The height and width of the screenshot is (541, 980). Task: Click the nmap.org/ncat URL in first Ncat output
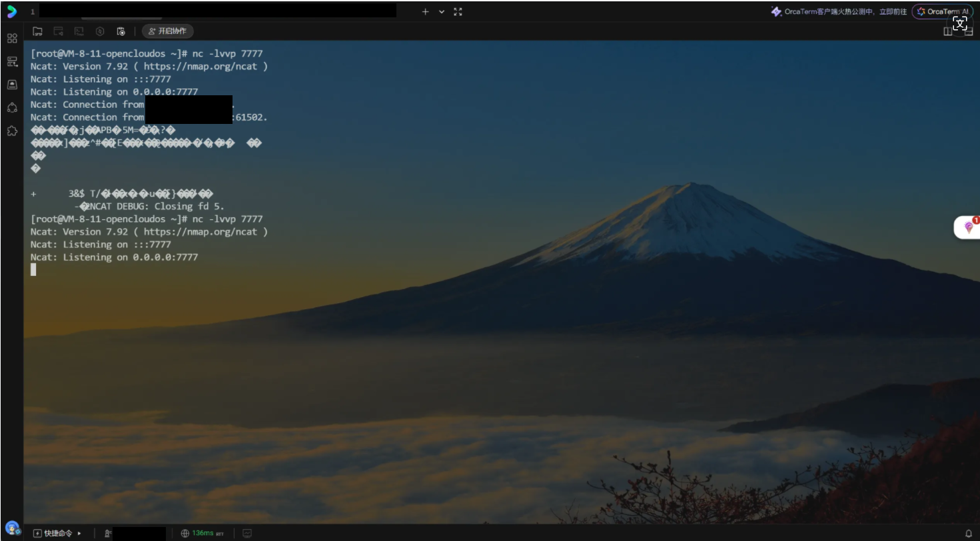(201, 66)
